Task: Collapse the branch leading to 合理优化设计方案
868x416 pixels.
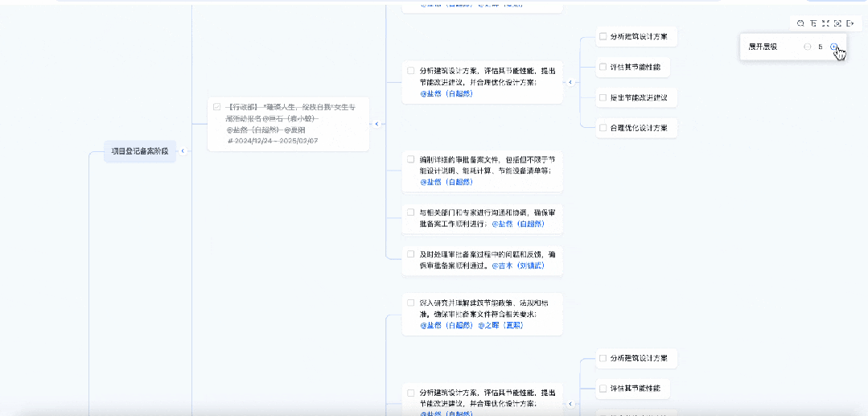Action: [x=570, y=83]
